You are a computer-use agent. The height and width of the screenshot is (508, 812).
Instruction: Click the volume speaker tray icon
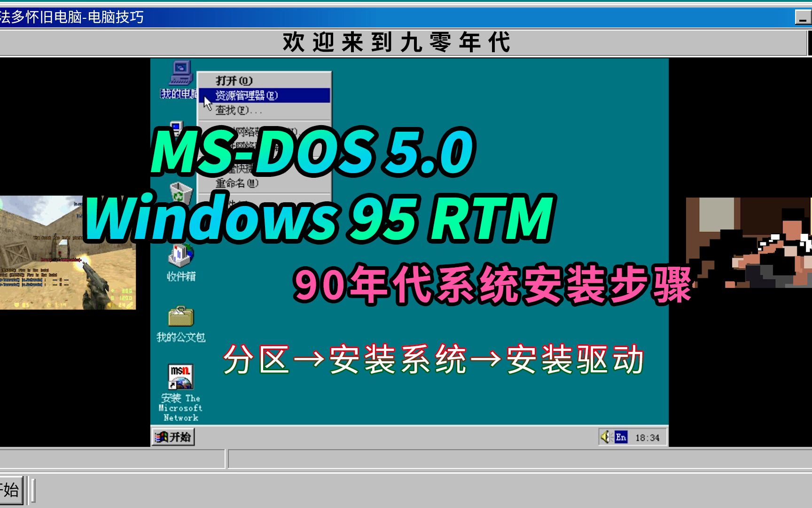[606, 437]
